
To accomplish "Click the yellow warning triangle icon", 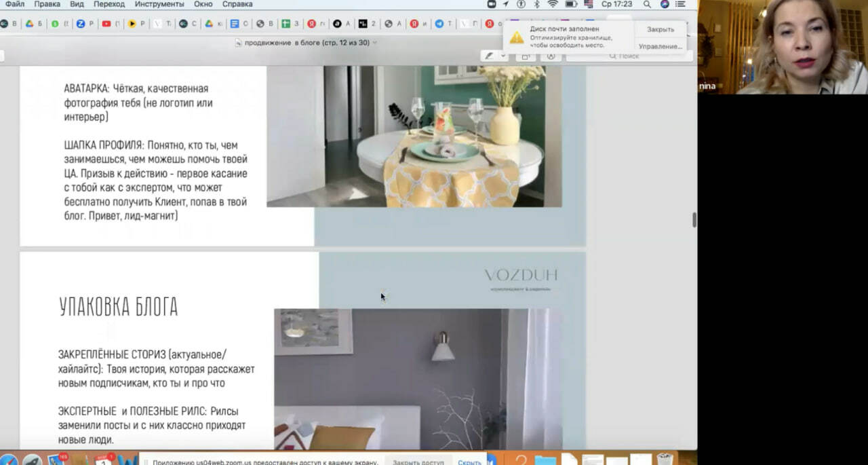I will click(x=517, y=37).
